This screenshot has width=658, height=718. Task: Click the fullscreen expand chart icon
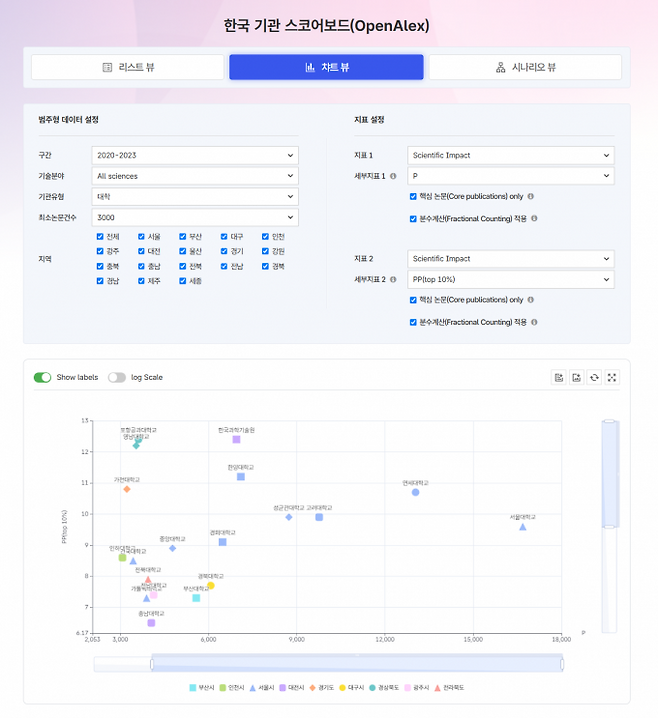pos(612,377)
